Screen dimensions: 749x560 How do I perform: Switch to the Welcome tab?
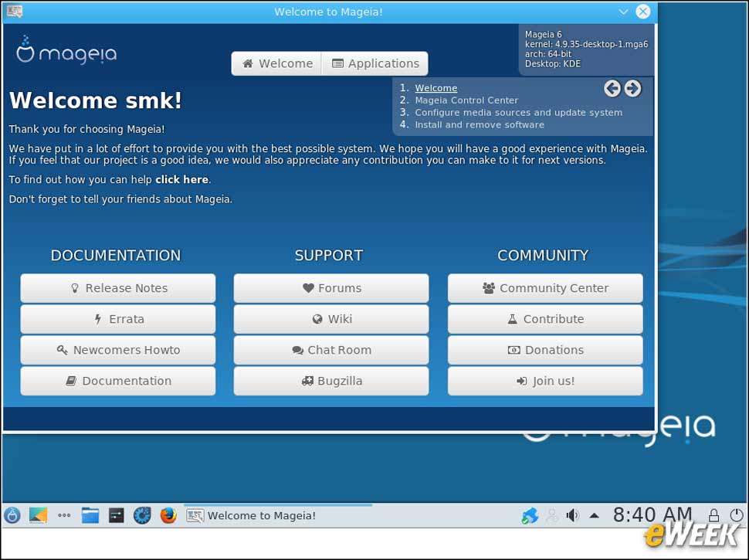[x=277, y=63]
